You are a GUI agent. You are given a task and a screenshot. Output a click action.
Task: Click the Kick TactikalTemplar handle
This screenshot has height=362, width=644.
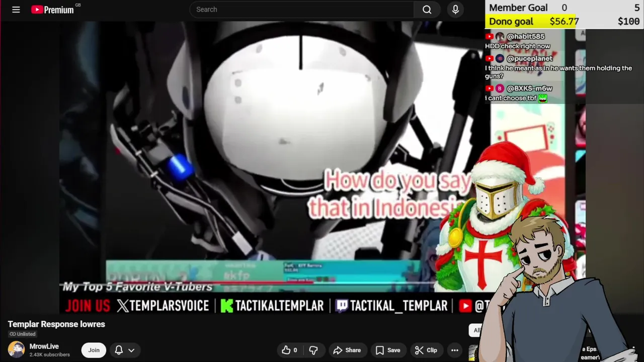(272, 306)
